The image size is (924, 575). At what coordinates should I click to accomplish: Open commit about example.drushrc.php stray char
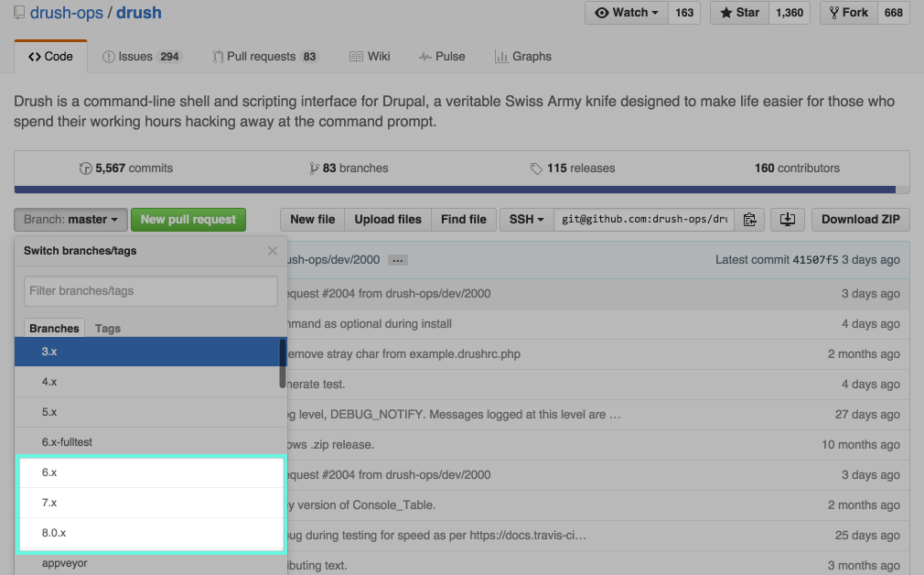click(404, 353)
